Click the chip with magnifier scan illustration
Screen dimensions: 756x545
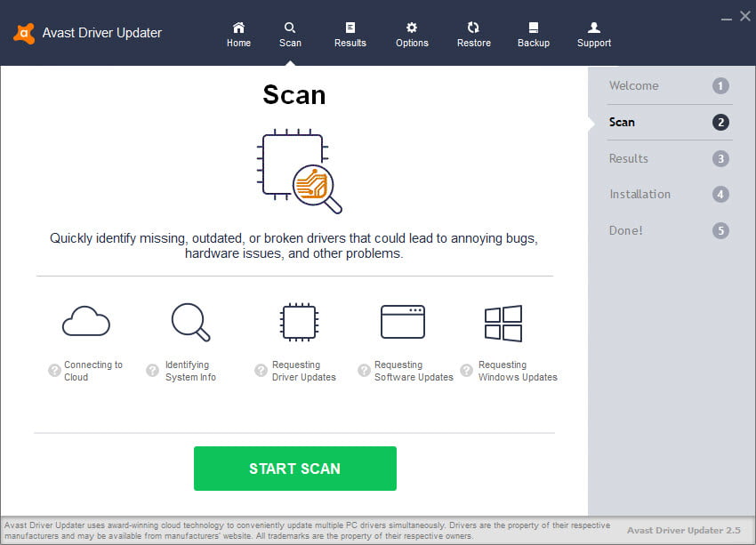[x=299, y=171]
